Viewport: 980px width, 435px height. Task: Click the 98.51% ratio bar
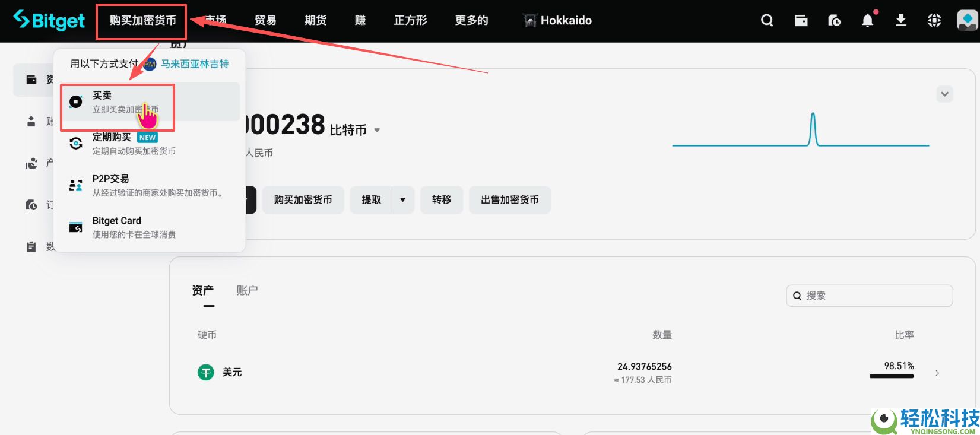pos(892,376)
